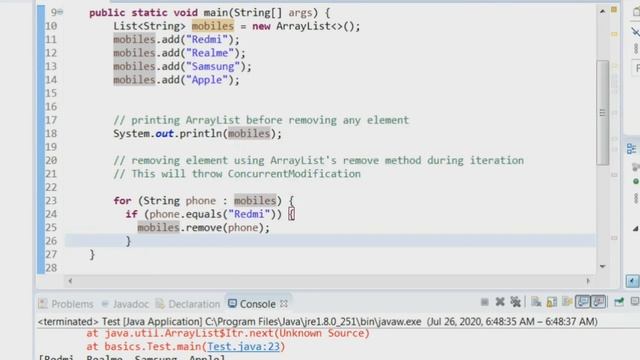Viewport: 640px width, 360px height.
Task: Click the closing brace on line 26
Action: 129,241
